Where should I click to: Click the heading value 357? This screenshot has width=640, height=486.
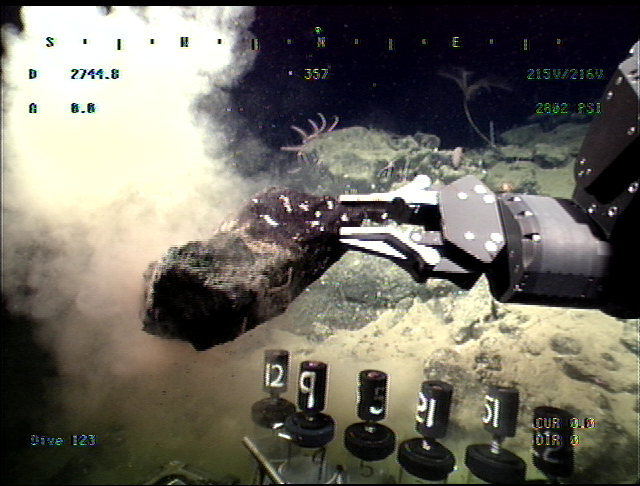316,74
